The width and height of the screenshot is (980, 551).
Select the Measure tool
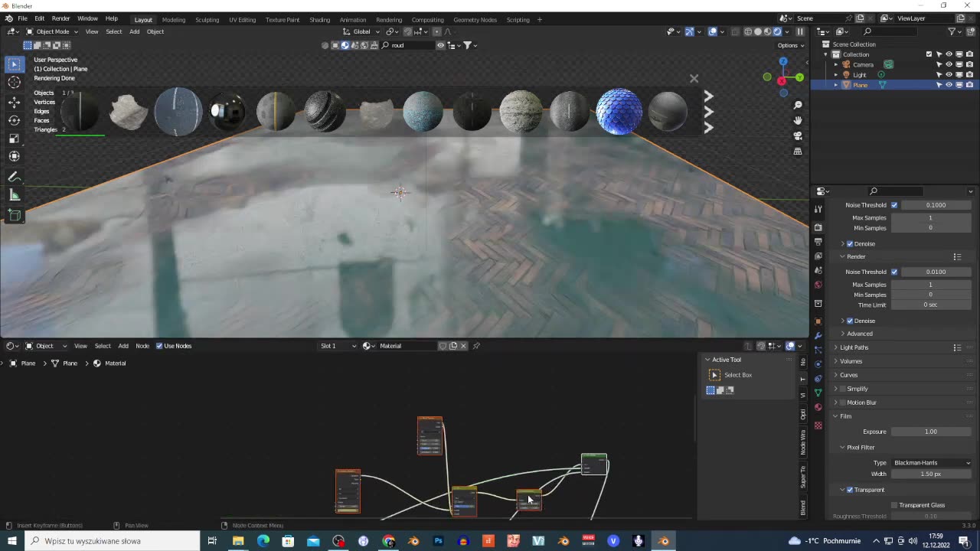pyautogui.click(x=14, y=195)
